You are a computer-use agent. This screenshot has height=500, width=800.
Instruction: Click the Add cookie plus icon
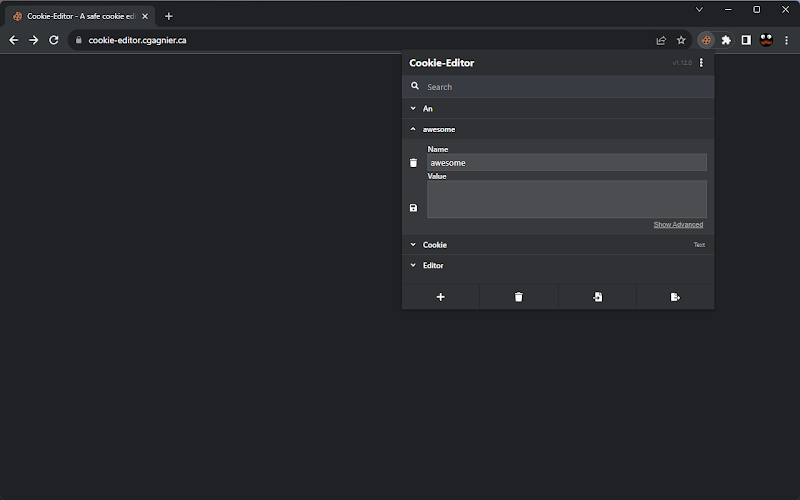(x=440, y=297)
